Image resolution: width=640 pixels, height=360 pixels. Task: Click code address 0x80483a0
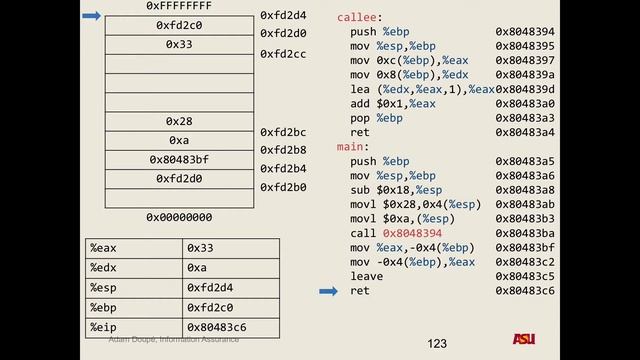coord(525,104)
